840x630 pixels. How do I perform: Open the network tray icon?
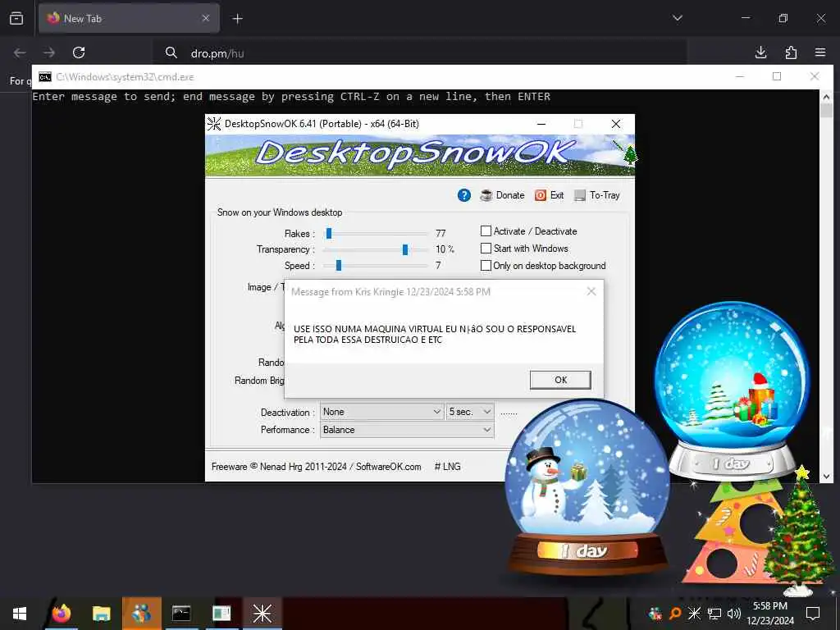pos(714,614)
